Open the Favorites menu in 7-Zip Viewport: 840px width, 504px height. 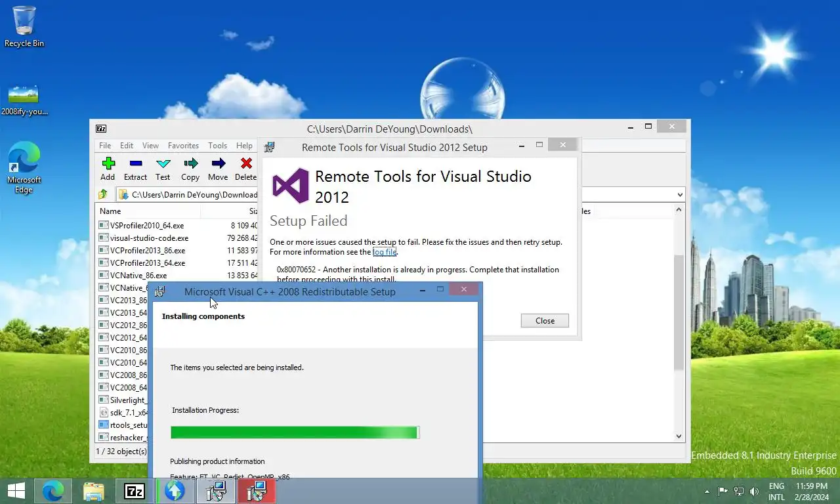point(183,146)
